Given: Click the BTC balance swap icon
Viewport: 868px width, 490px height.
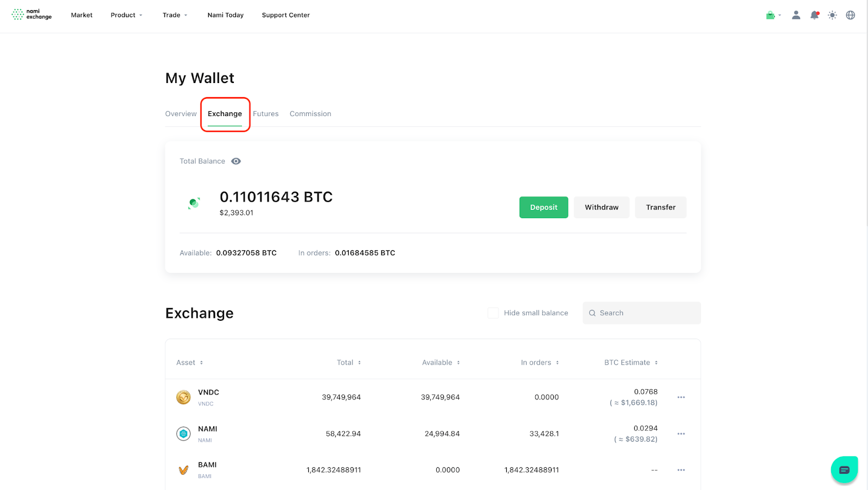Looking at the screenshot, I should [x=194, y=203].
